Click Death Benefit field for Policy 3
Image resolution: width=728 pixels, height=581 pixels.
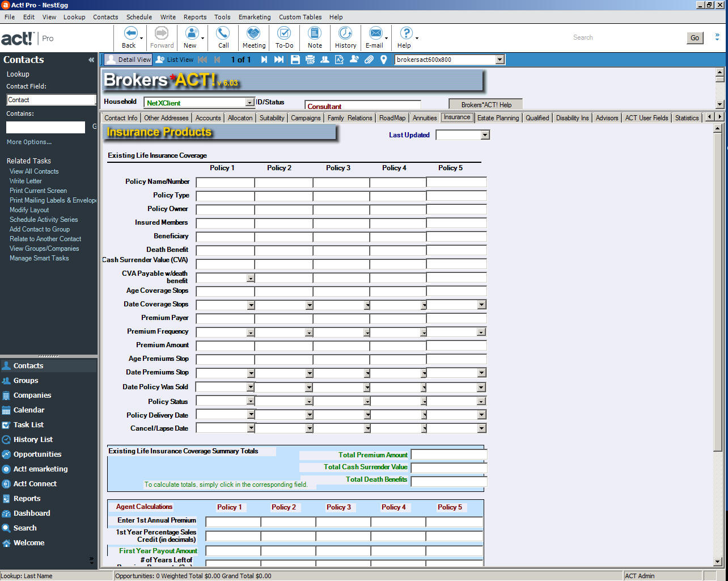pyautogui.click(x=341, y=251)
